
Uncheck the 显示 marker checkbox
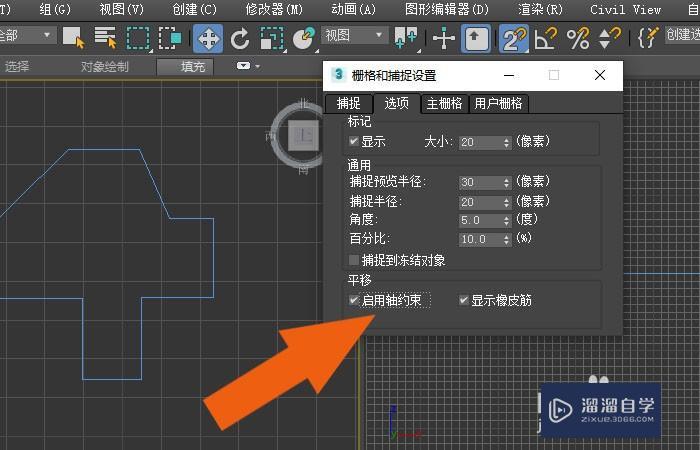(x=354, y=142)
